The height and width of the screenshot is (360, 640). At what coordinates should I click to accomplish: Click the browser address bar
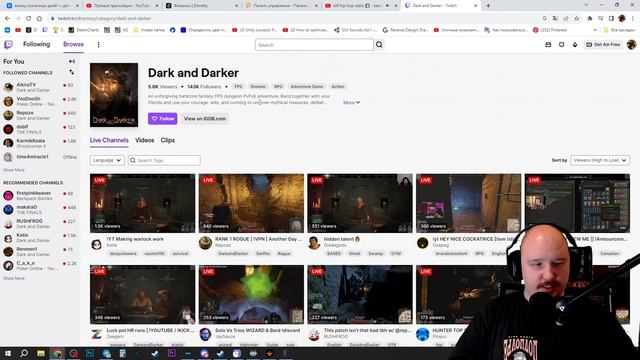294,18
